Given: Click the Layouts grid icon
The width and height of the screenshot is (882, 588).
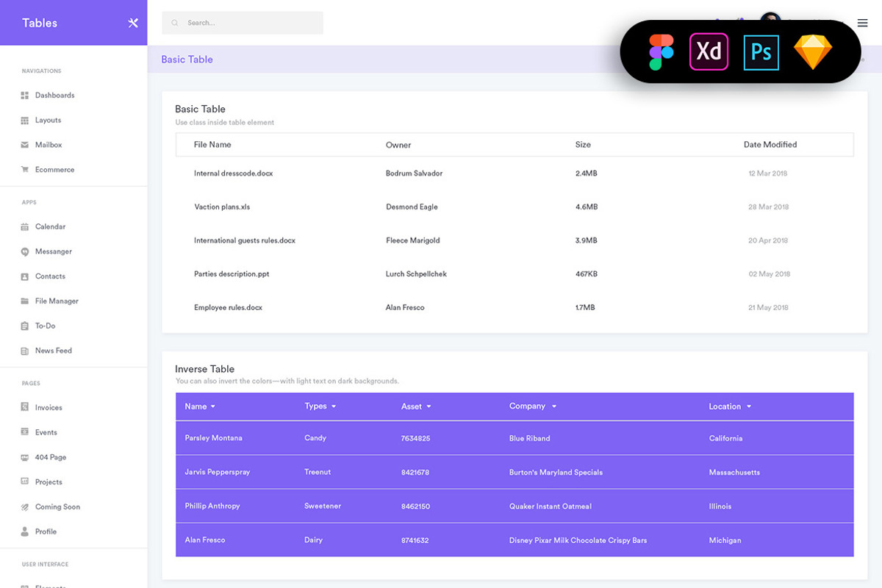Looking at the screenshot, I should pyautogui.click(x=25, y=120).
